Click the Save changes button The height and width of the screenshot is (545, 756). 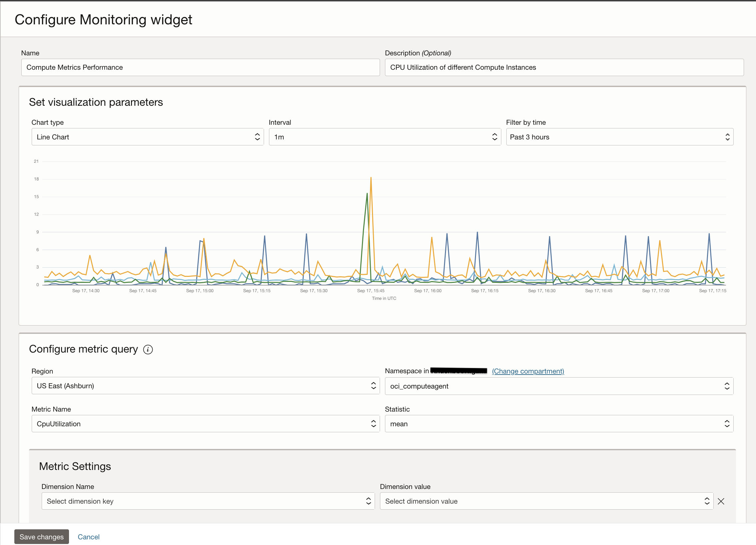(41, 537)
